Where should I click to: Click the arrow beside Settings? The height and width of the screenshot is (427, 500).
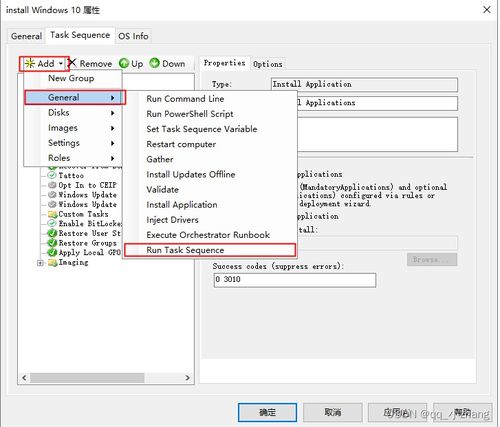click(113, 143)
